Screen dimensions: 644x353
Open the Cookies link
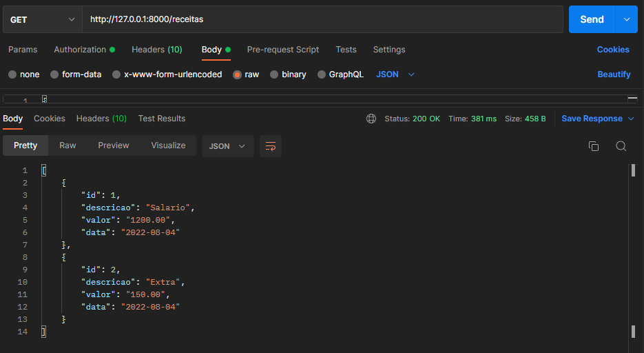(613, 50)
